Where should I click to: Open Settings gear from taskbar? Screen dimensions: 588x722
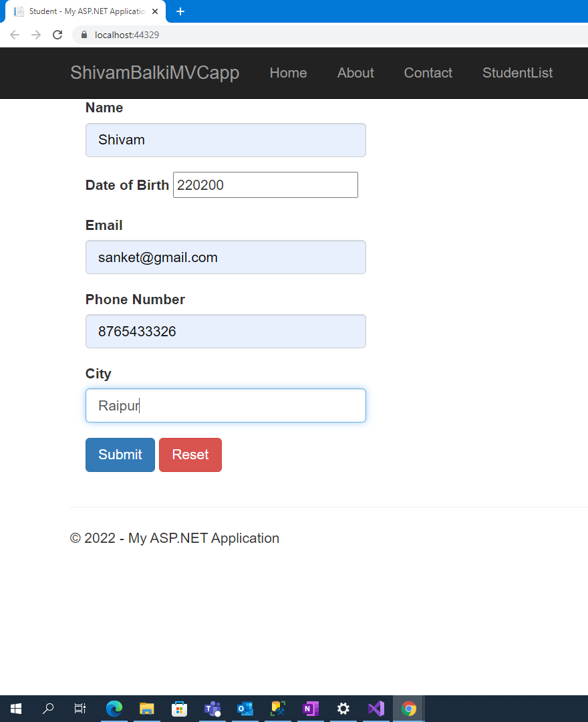343,709
